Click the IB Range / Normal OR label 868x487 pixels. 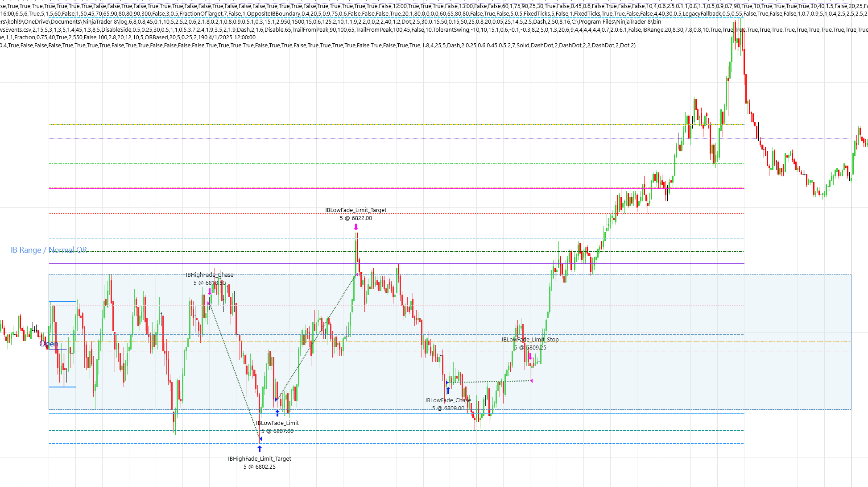[48, 250]
